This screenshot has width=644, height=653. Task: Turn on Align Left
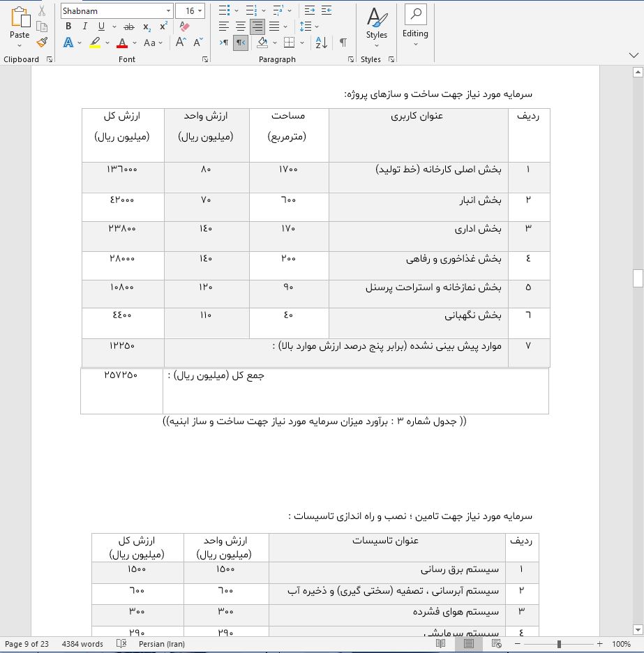click(224, 27)
